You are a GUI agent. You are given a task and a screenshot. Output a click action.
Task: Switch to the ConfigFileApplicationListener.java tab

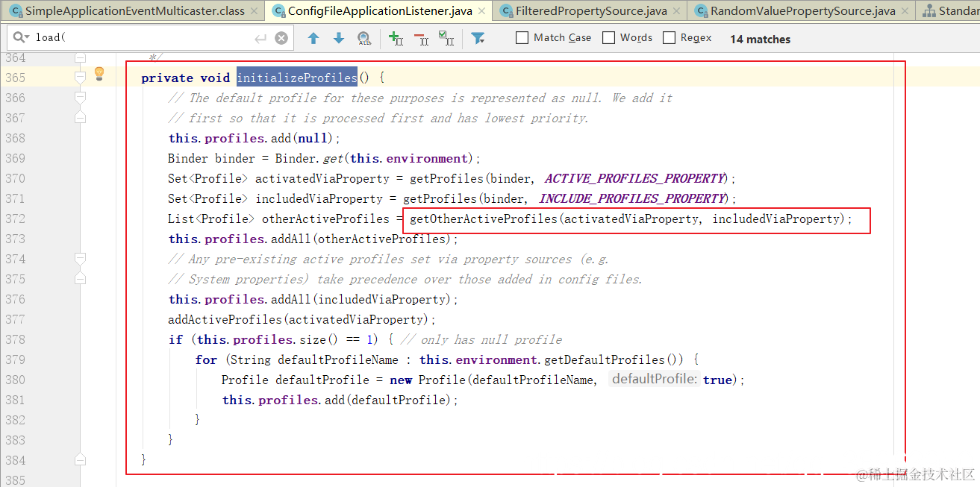379,11
